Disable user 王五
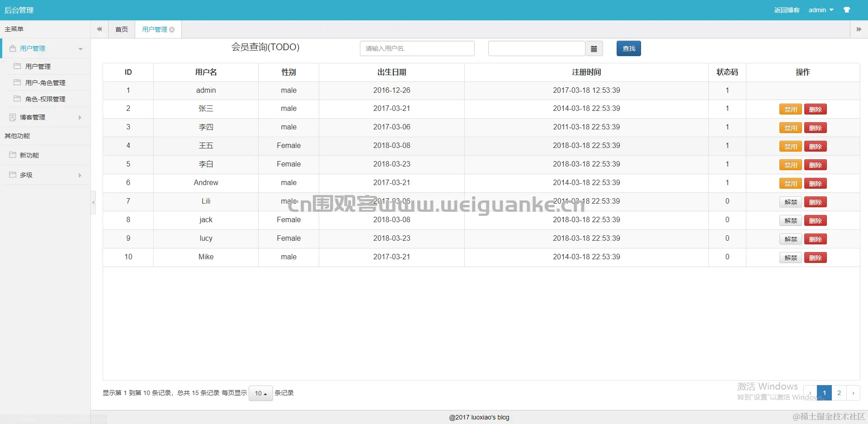This screenshot has width=868, height=424. tap(791, 147)
